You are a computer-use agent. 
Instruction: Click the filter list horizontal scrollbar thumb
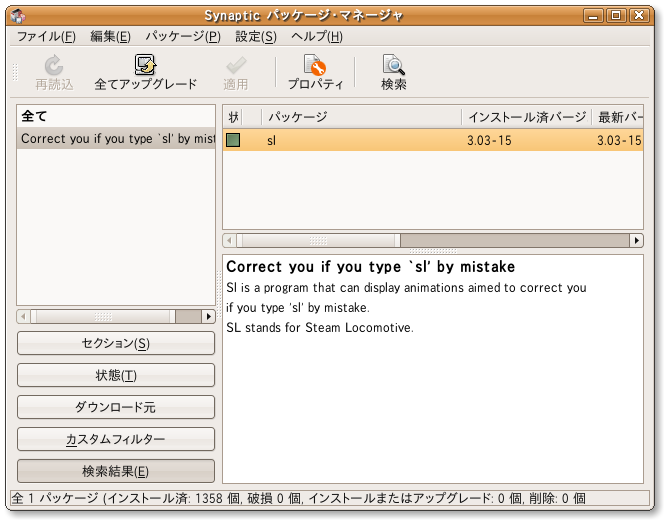click(x=103, y=316)
